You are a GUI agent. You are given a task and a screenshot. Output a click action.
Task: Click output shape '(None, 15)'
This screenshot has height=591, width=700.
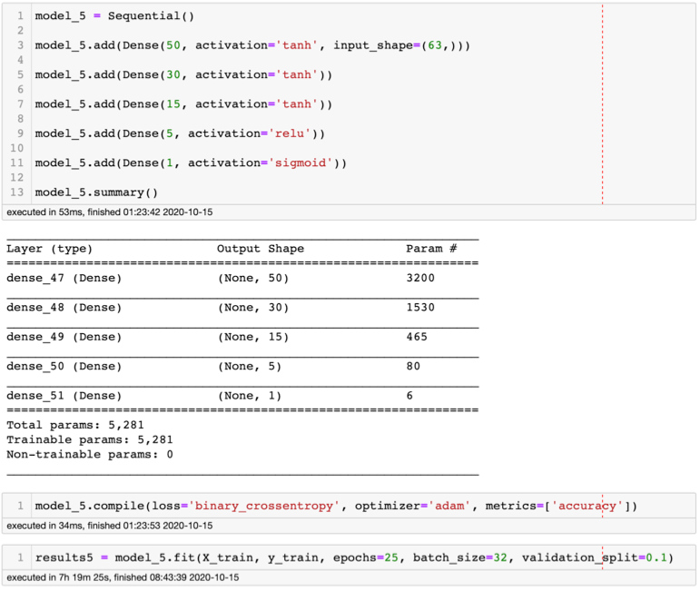(x=253, y=337)
